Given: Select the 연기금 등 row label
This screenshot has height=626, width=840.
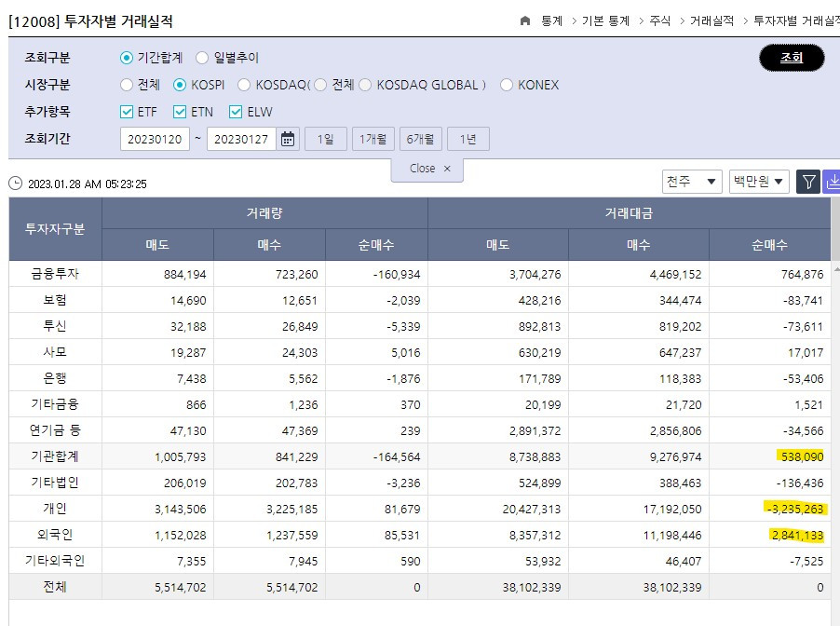Looking at the screenshot, I should 55,430.
